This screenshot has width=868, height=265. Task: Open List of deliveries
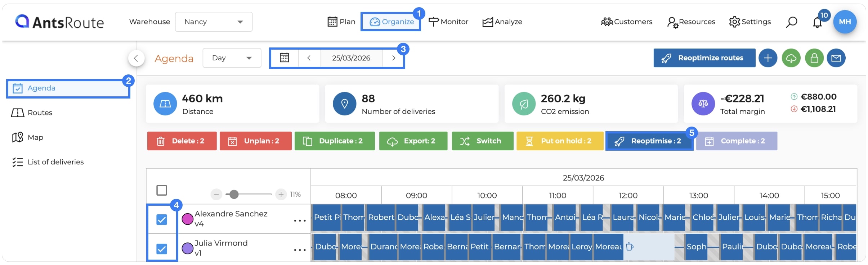coord(48,162)
